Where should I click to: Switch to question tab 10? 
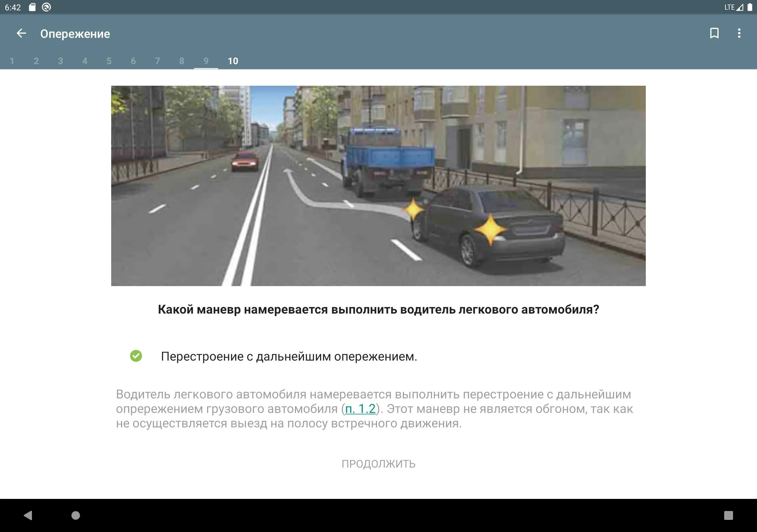pyautogui.click(x=233, y=61)
